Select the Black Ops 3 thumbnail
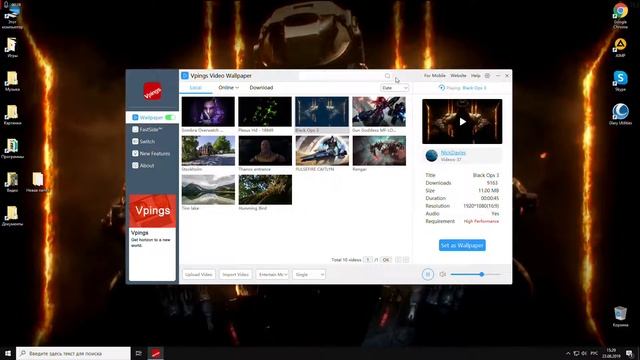The image size is (640, 360). pos(322,111)
